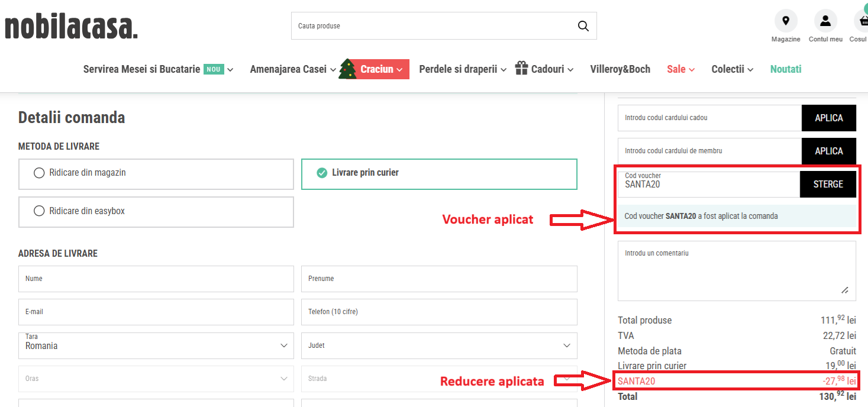Click the Total produse 111,92 lei value
The image size is (868, 407).
838,319
